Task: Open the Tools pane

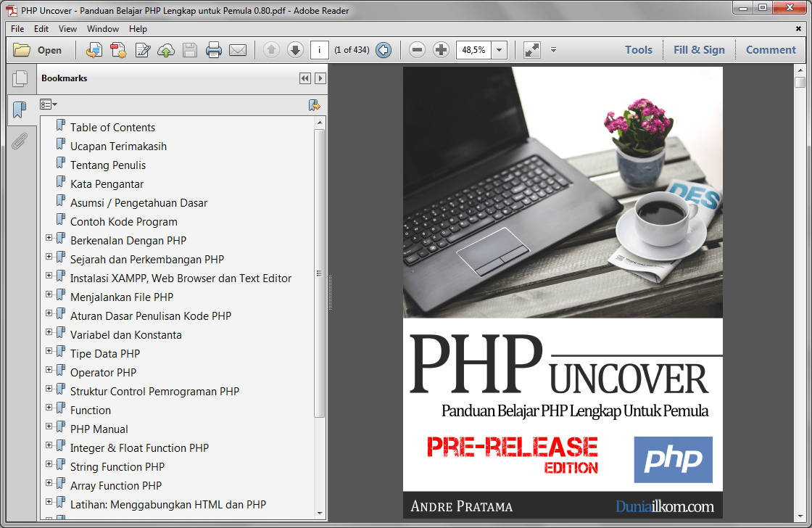Action: [639, 50]
